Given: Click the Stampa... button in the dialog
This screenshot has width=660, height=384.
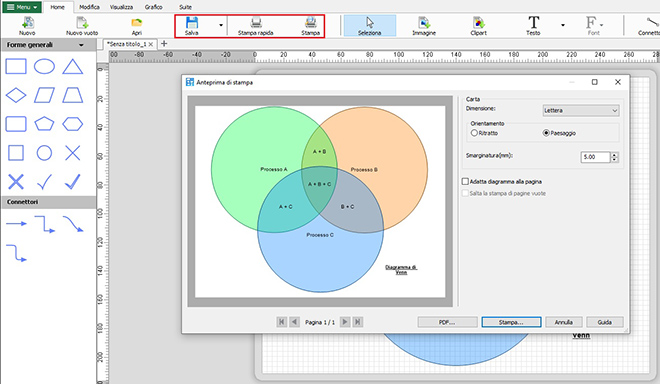Looking at the screenshot, I should pos(511,322).
